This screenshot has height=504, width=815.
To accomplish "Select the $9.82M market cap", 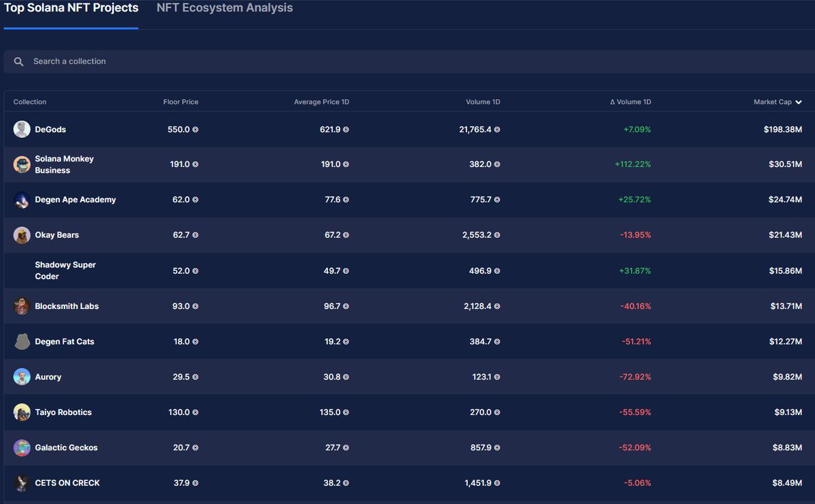I will pos(788,376).
